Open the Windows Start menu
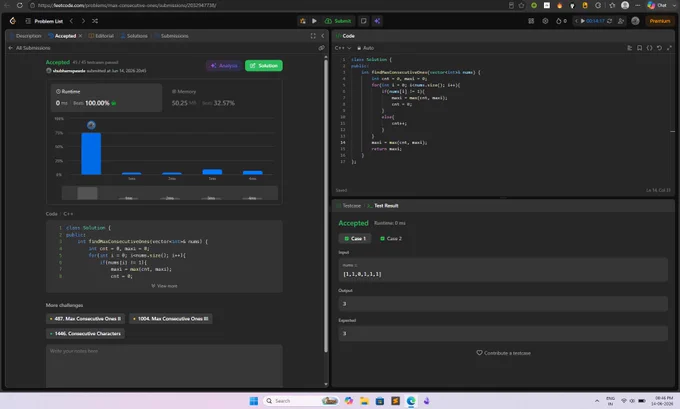This screenshot has width=680, height=409. pyautogui.click(x=254, y=401)
